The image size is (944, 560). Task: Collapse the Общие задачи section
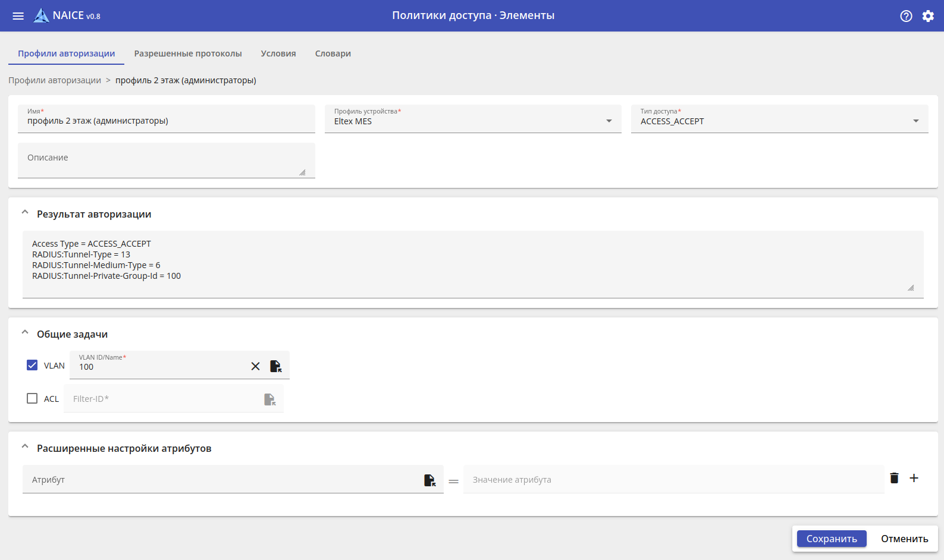tap(25, 332)
